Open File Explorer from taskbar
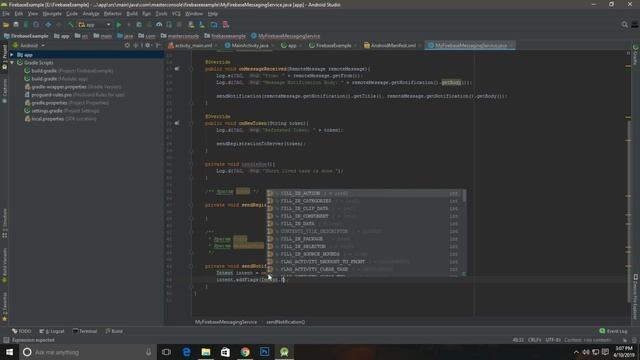 pyautogui.click(x=206, y=352)
